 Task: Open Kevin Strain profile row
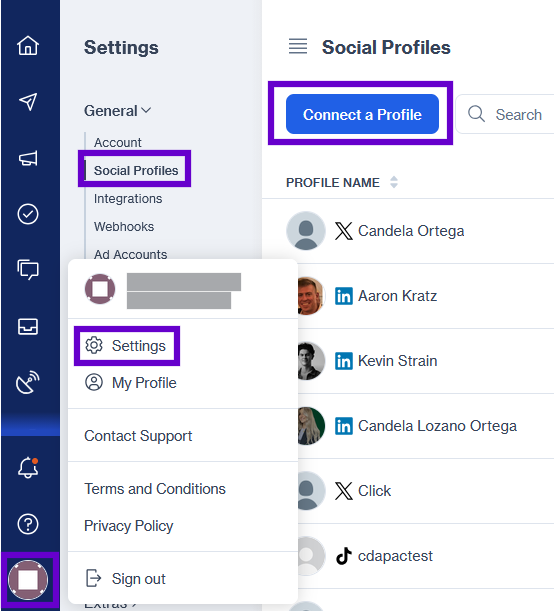point(426,361)
